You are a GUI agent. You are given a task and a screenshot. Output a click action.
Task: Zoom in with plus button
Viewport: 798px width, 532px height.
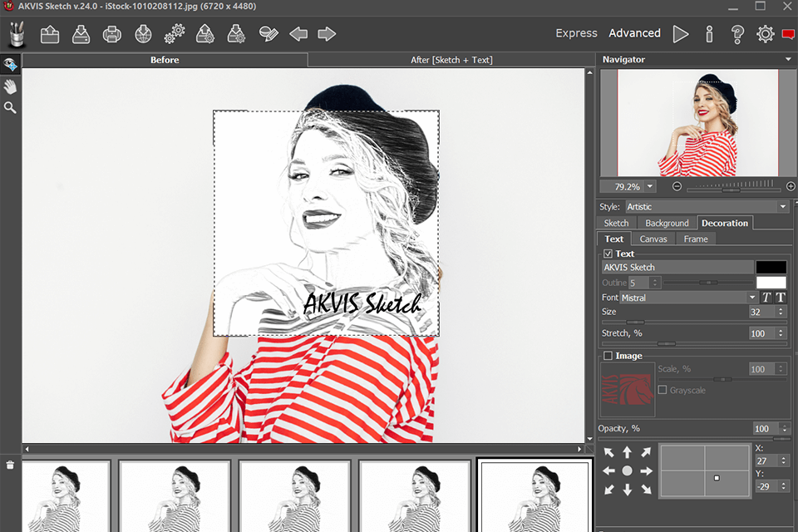[x=791, y=186]
